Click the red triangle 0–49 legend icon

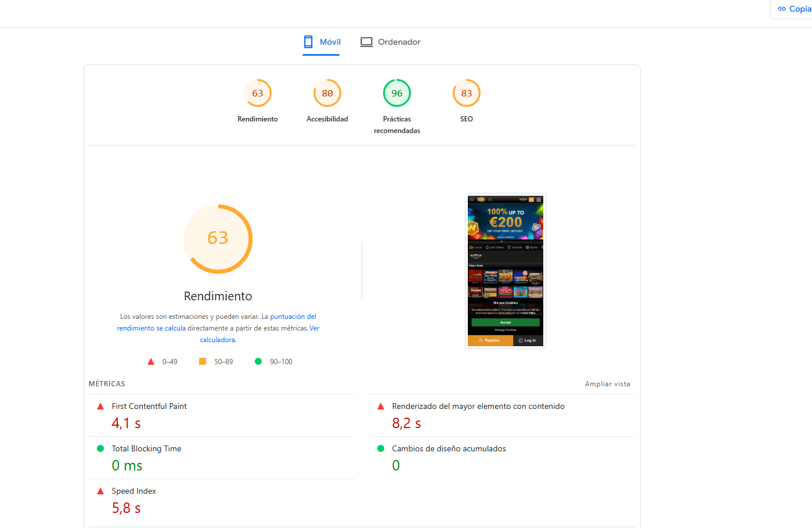[151, 361]
